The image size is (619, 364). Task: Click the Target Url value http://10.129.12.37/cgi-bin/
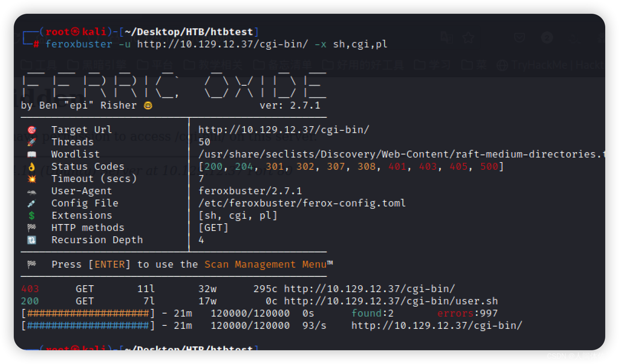(x=284, y=130)
